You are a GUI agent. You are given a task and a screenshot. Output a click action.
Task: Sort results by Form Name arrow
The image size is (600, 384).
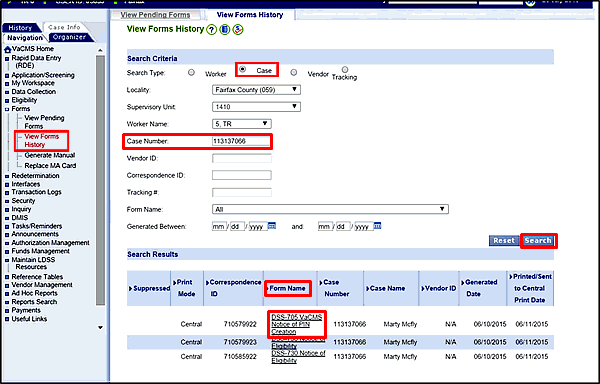267,288
